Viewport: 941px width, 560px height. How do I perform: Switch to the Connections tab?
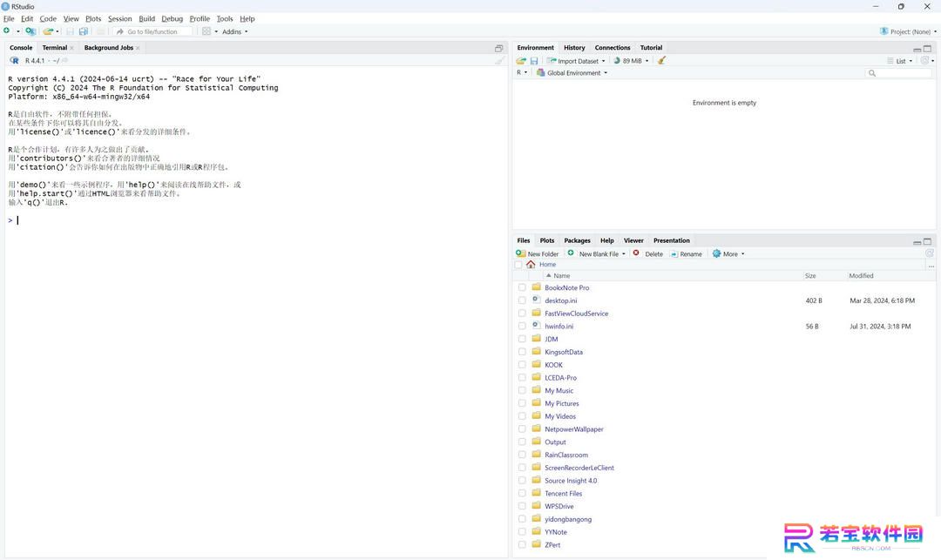pos(613,47)
